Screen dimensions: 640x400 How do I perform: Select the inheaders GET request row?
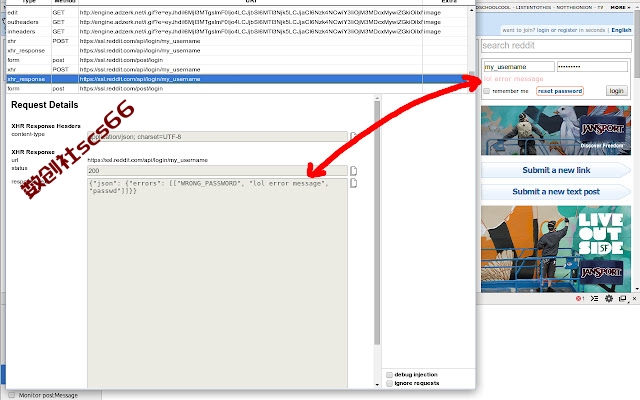tap(237, 31)
